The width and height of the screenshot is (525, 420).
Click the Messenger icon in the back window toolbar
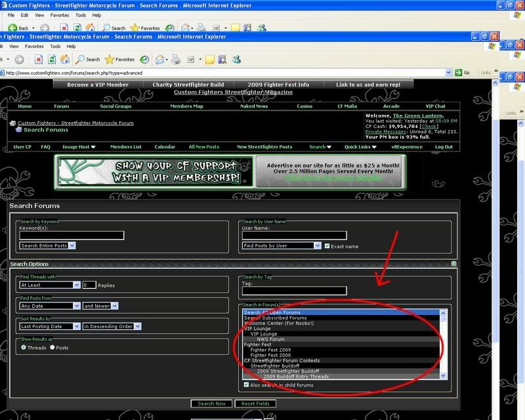261,28
